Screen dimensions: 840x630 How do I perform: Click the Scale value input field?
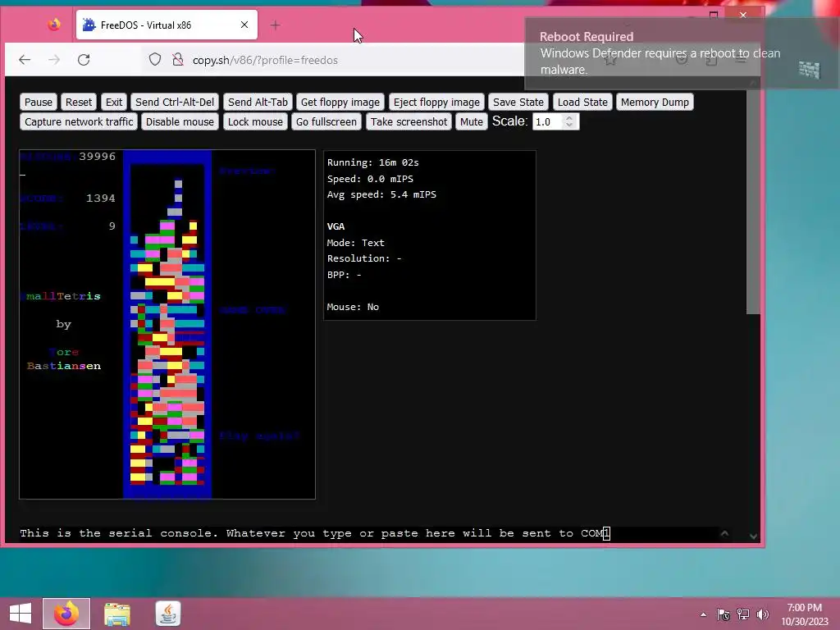[549, 121]
